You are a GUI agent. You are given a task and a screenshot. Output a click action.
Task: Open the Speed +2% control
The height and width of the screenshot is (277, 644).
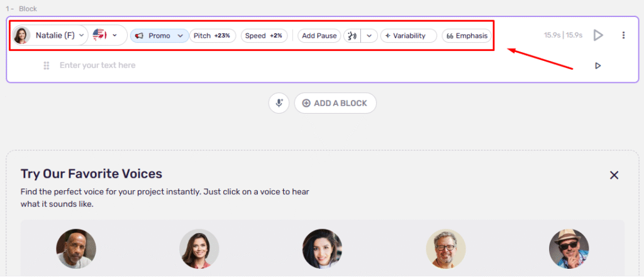pos(264,36)
